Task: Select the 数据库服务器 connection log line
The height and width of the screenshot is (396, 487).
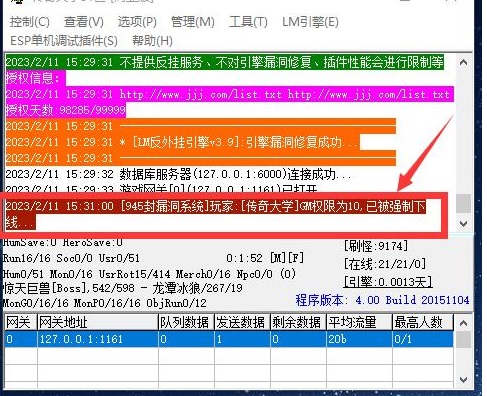Action: [x=178, y=174]
